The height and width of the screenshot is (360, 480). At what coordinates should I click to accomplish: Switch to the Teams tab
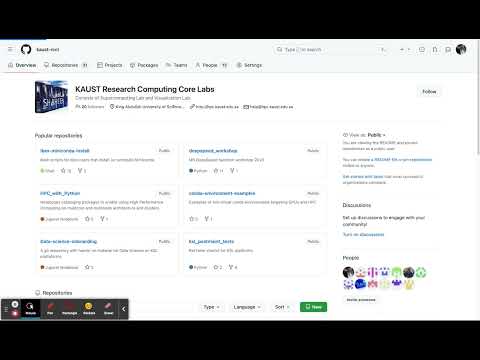(177, 65)
